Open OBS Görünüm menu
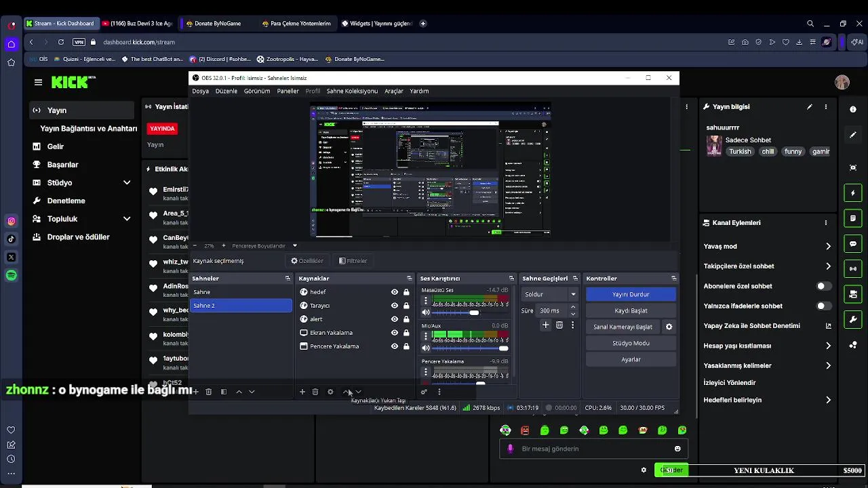 pos(257,91)
